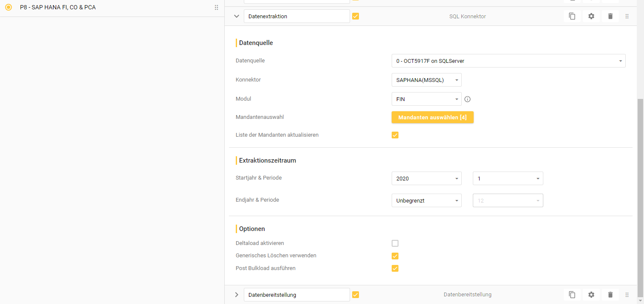Click the Datenextraktion name input field

click(297, 17)
